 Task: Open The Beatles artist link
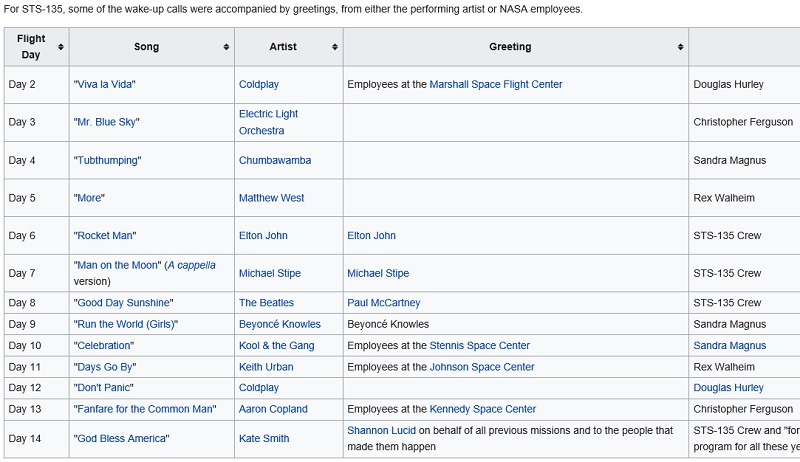coord(266,303)
